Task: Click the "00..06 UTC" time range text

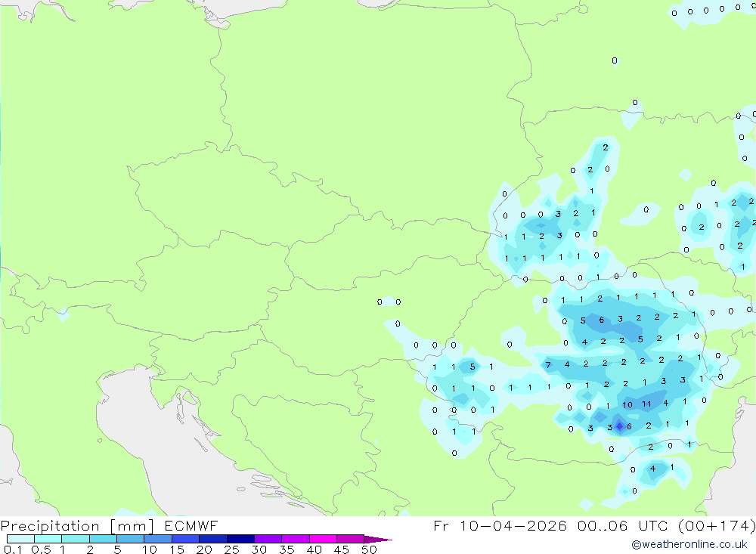Action: point(622,525)
